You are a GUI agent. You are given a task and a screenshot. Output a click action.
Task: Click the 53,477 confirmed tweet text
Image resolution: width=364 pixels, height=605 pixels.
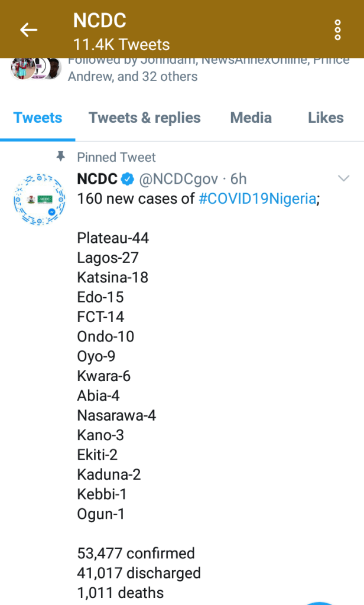[136, 554]
